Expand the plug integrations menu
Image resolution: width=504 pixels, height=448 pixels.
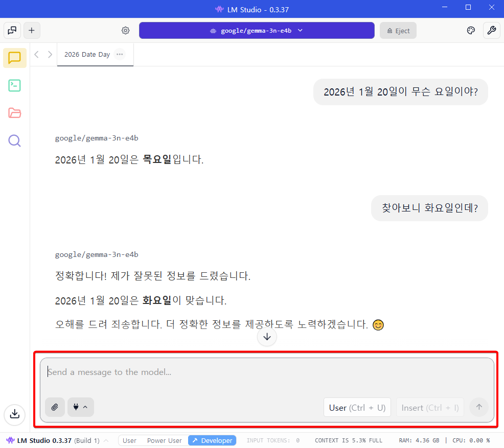pyautogui.click(x=81, y=407)
